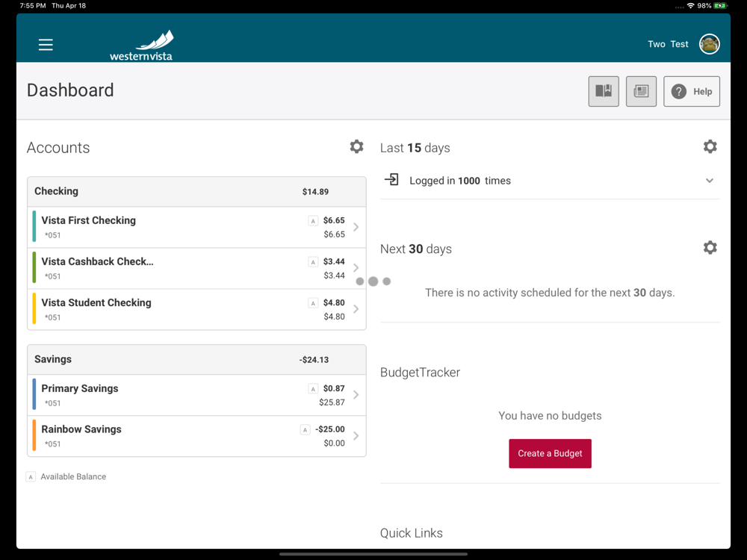This screenshot has width=747, height=560.
Task: Open Accounts settings gear
Action: coord(356,146)
